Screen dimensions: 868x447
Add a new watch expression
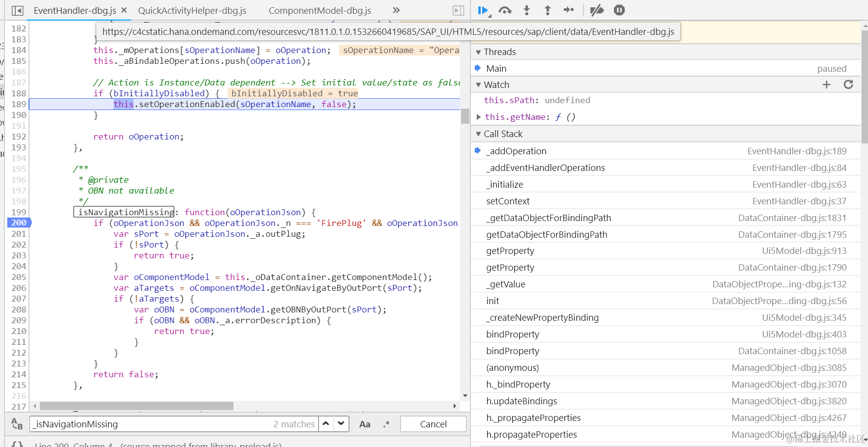(x=827, y=84)
